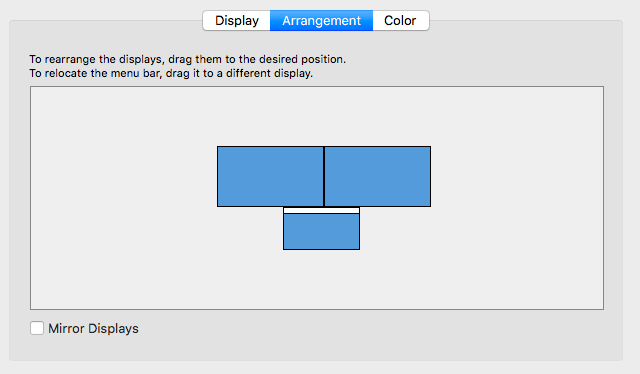Click blank space left of the Display tab
640x374 pixels.
point(106,20)
